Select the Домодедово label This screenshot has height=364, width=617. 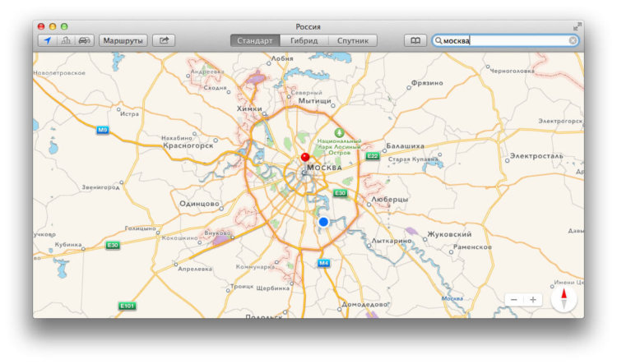coord(364,304)
